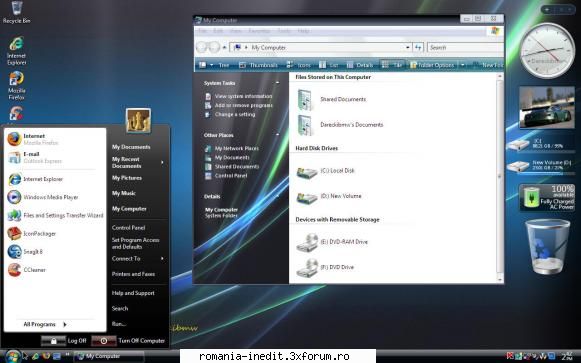Image resolution: width=581 pixels, height=363 pixels.
Task: Click the My Computer window scrollbar
Action: pyautogui.click(x=499, y=178)
